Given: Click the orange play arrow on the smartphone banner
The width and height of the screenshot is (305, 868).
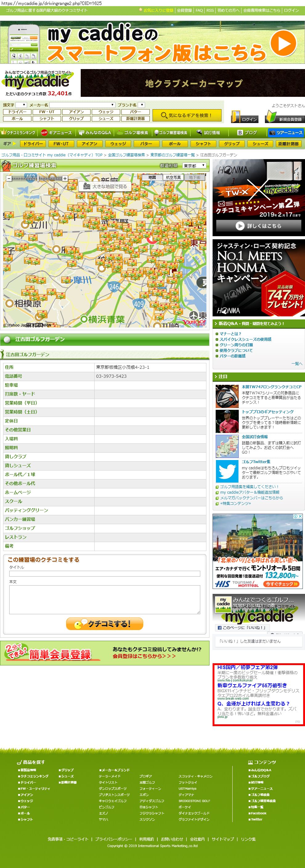Looking at the screenshot, I should [x=283, y=43].
